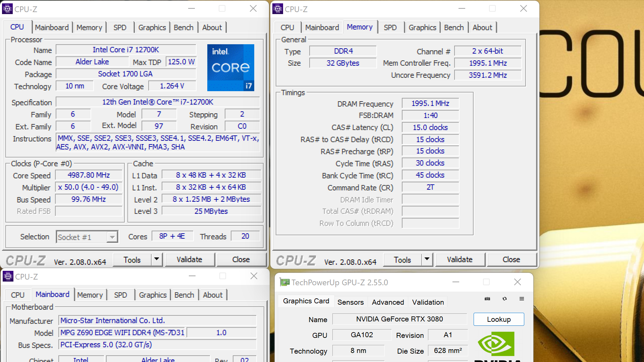Select CPU tab in bottom Mainboard window
644x362 pixels.
[x=18, y=295]
